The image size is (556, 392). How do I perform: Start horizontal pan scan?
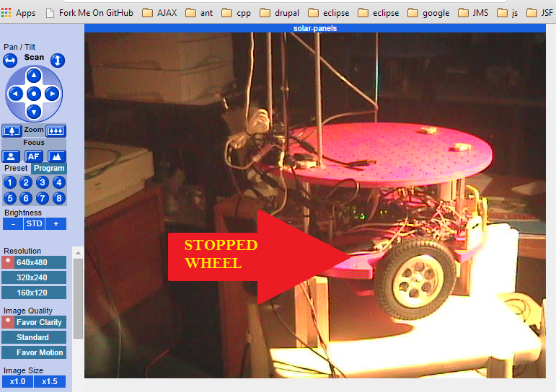coord(10,61)
